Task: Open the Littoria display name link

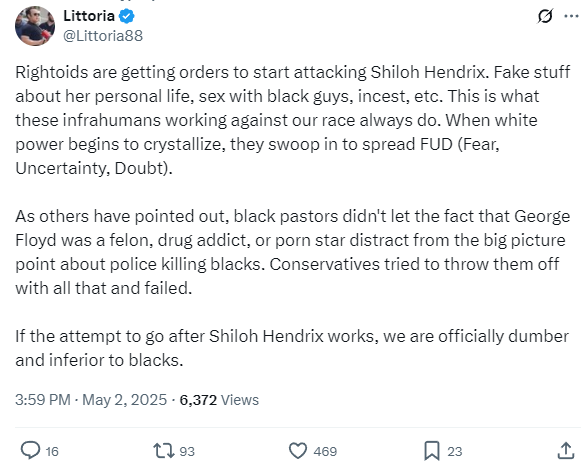Action: tap(89, 16)
